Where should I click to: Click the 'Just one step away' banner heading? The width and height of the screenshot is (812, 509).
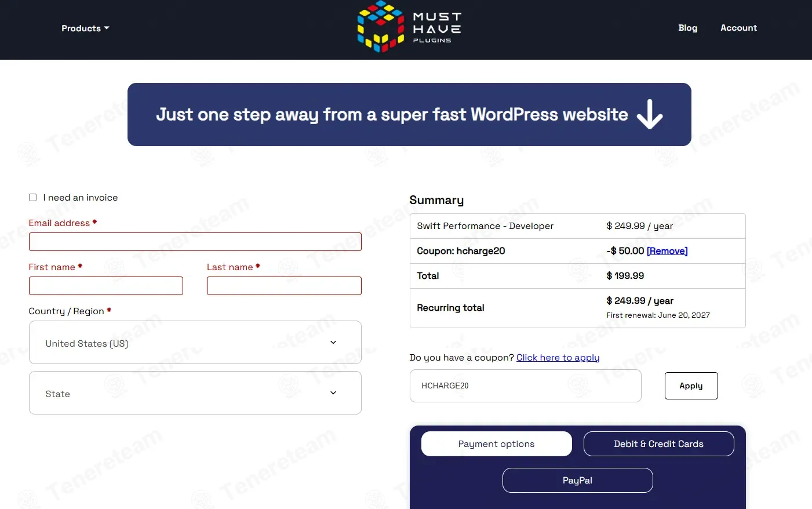[x=392, y=115]
